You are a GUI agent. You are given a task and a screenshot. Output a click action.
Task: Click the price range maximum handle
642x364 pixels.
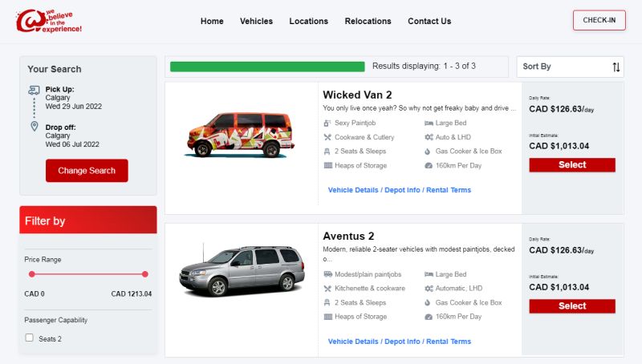[145, 274]
